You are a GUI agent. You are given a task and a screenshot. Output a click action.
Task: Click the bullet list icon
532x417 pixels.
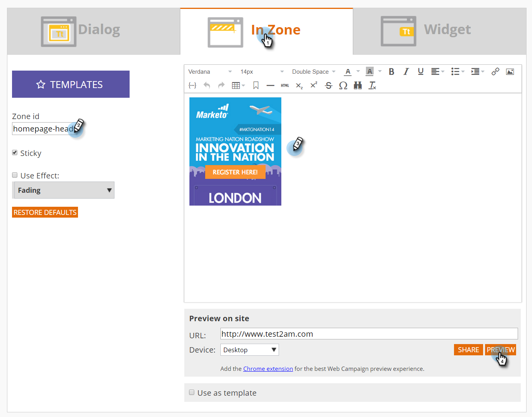pyautogui.click(x=455, y=72)
